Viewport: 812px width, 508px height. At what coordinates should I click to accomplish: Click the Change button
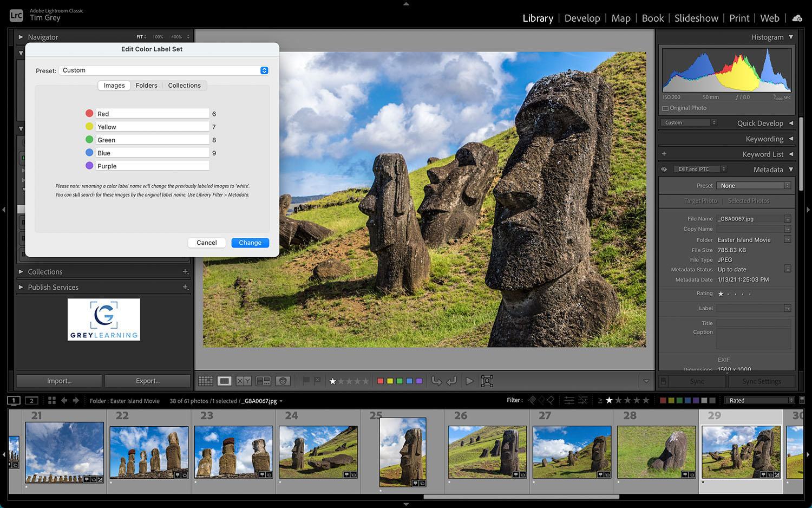click(x=250, y=243)
